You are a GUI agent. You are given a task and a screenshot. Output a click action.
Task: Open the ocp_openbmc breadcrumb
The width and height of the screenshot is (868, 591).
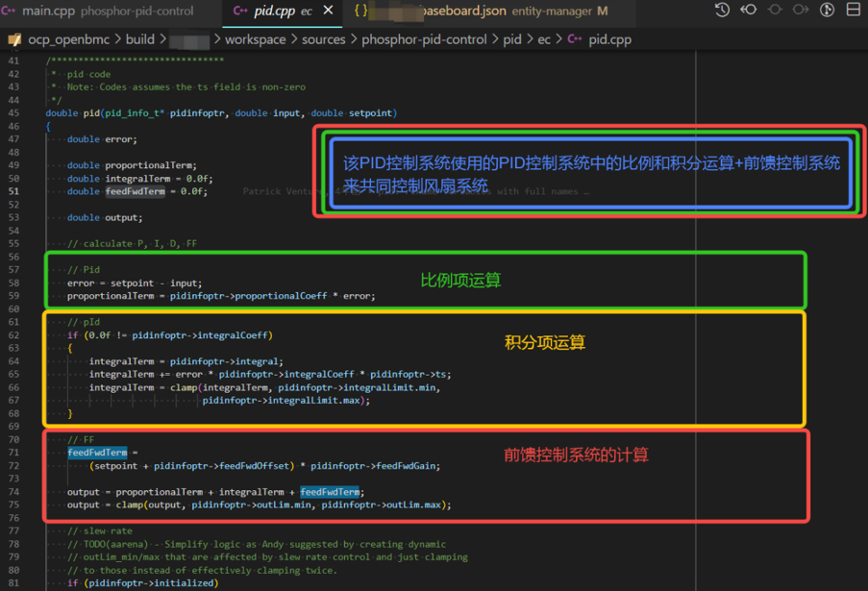pyautogui.click(x=69, y=39)
